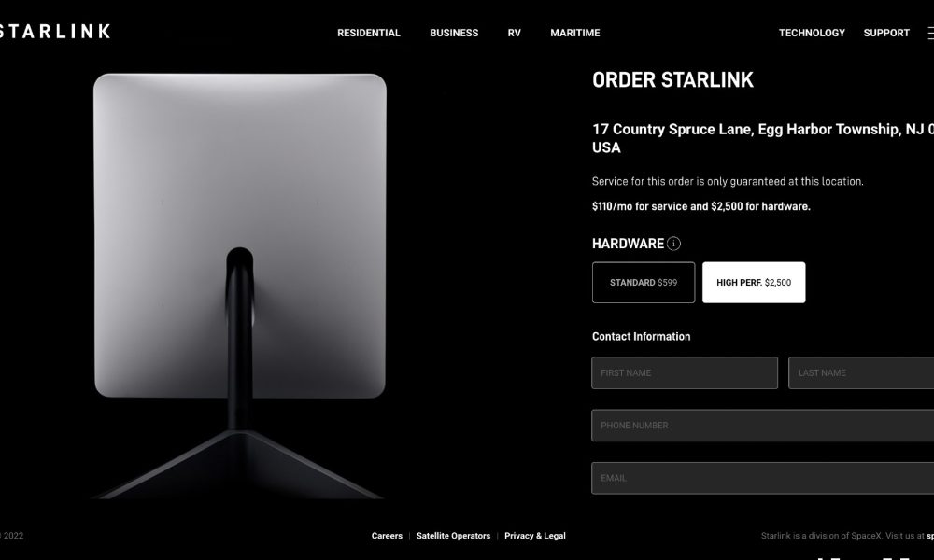Open the Technology page
934x560 pixels.
[x=812, y=34]
